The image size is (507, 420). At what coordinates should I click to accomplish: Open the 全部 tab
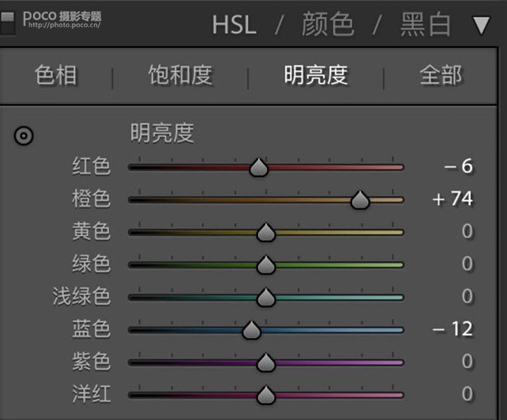(441, 75)
